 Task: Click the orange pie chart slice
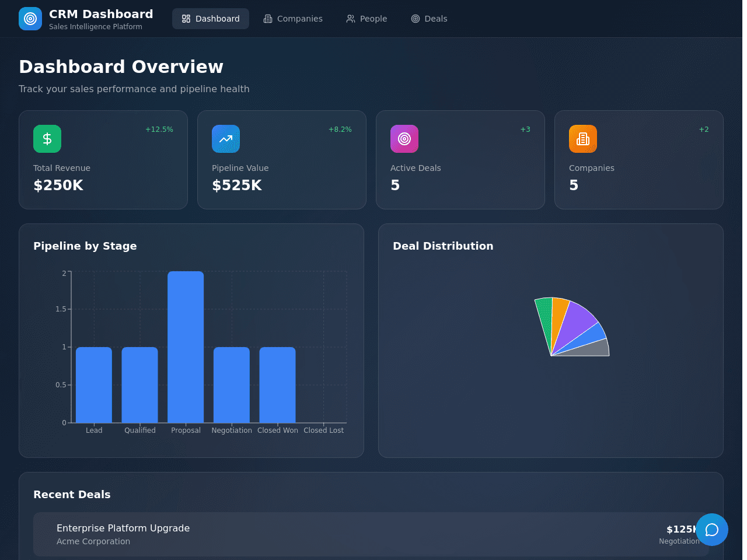coord(558,318)
